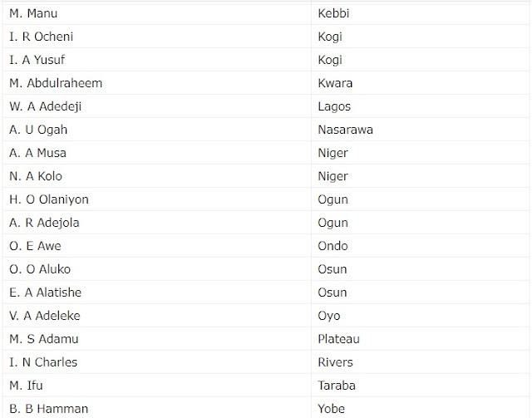This screenshot has height=418, width=532.
Task: Select O. O Aluko name cell
Action: pyautogui.click(x=40, y=269)
